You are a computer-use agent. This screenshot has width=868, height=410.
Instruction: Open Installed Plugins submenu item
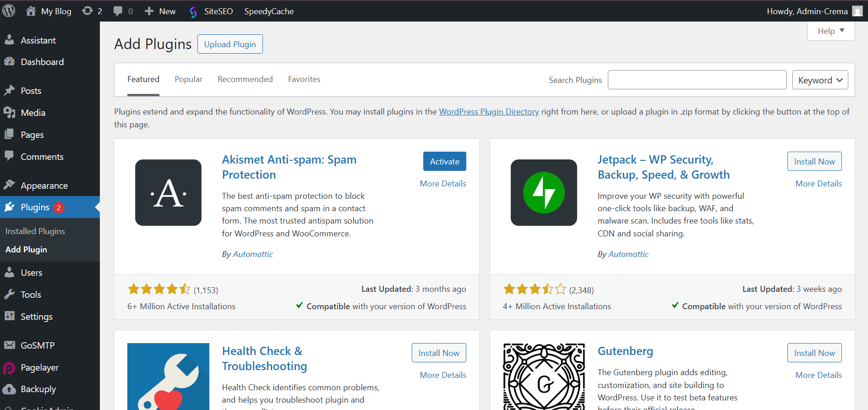[35, 231]
